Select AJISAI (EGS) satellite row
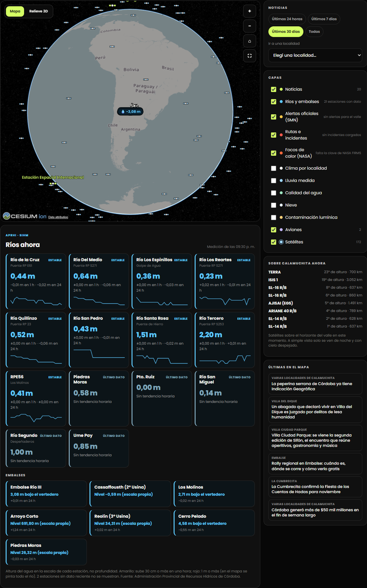The image size is (367, 588). (315, 303)
